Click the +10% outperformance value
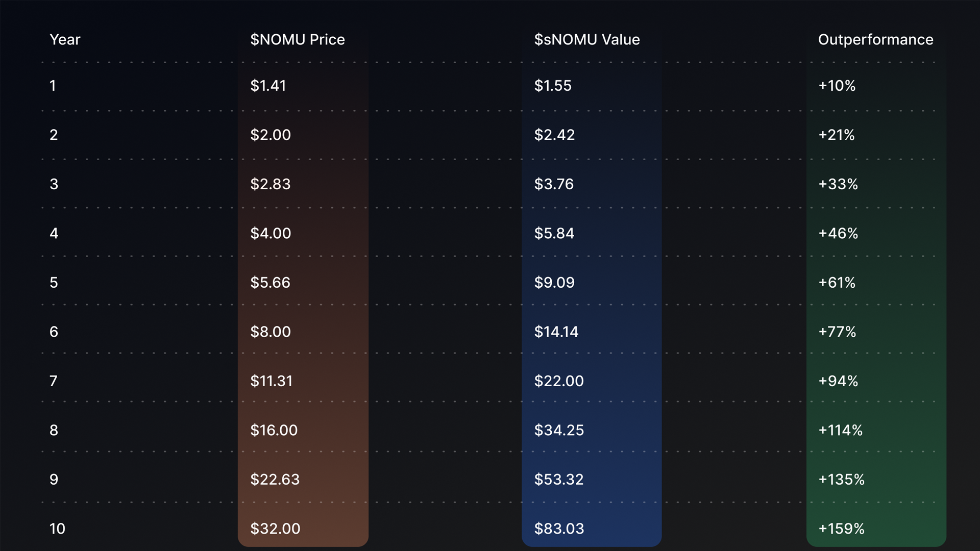 pos(837,86)
